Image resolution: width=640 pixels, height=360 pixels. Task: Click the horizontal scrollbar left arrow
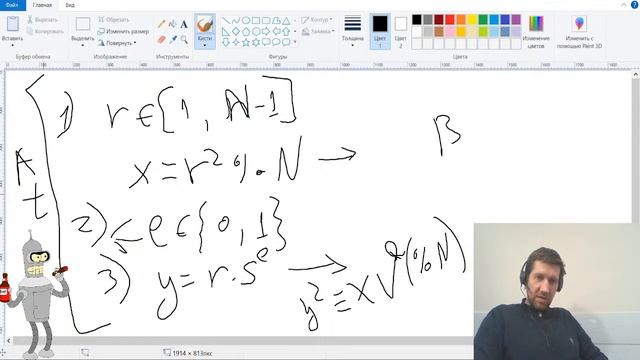(9, 340)
